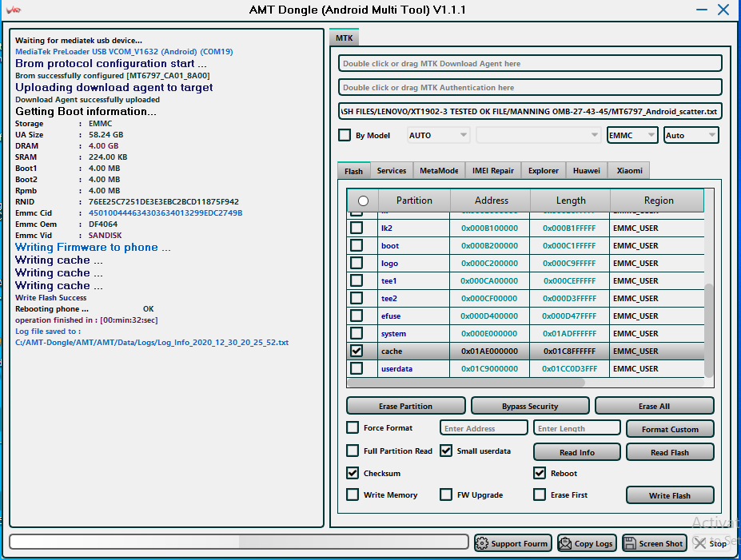Click the partition list vertical scrollbar

point(708,329)
